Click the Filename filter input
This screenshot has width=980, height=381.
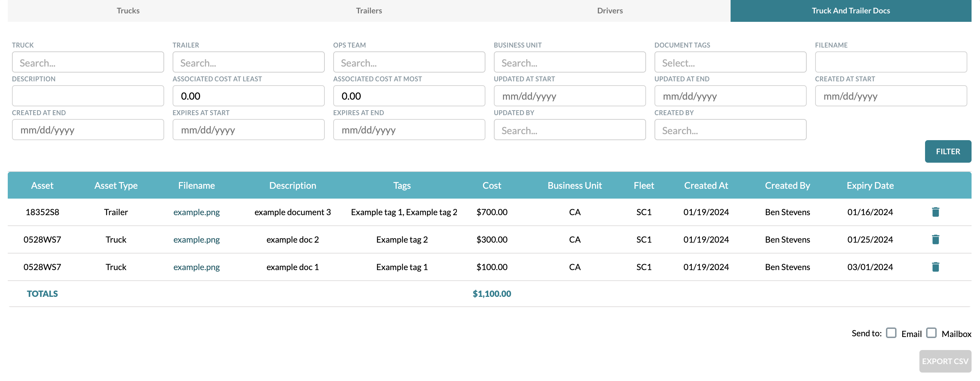(x=891, y=62)
